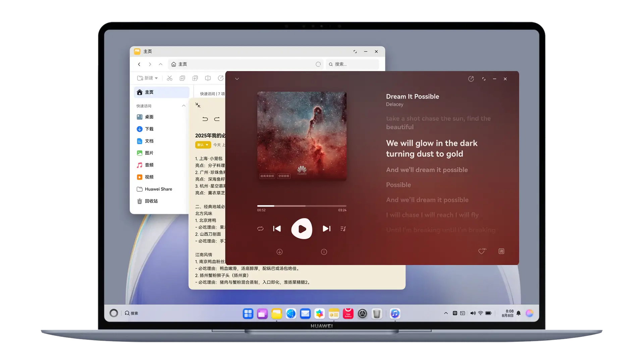Screen dimensions: 644x362
Task: Go up one folder level
Action: point(161,64)
